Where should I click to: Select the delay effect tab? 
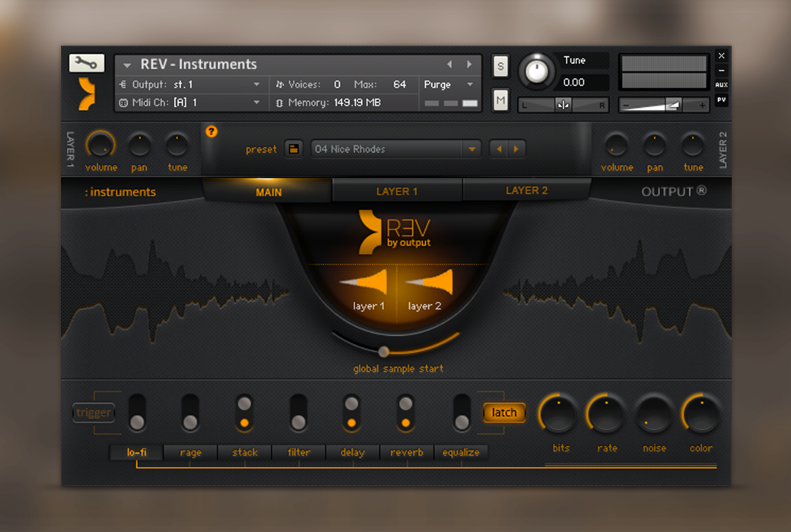(353, 452)
